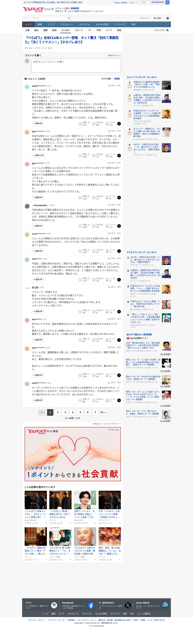The width and height of the screenshot is (193, 644).
Task: Open the エキスパート navigation tab
Action: click(67, 25)
